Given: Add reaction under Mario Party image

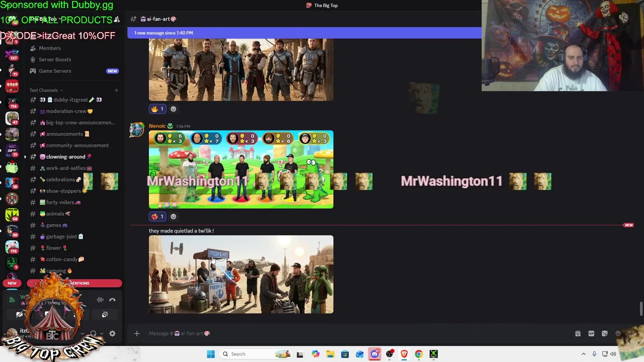Looking at the screenshot, I should pos(174,217).
